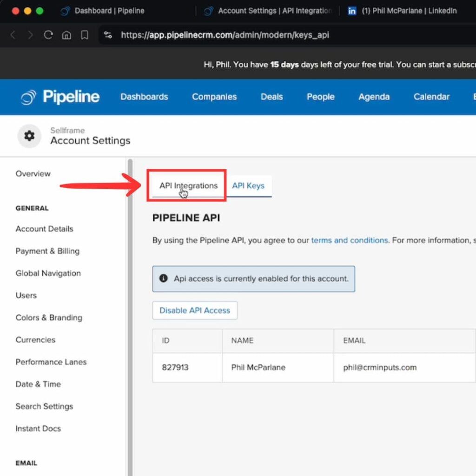Open Calendar in the top navigation
Image resolution: width=476 pixels, height=476 pixels.
click(431, 97)
